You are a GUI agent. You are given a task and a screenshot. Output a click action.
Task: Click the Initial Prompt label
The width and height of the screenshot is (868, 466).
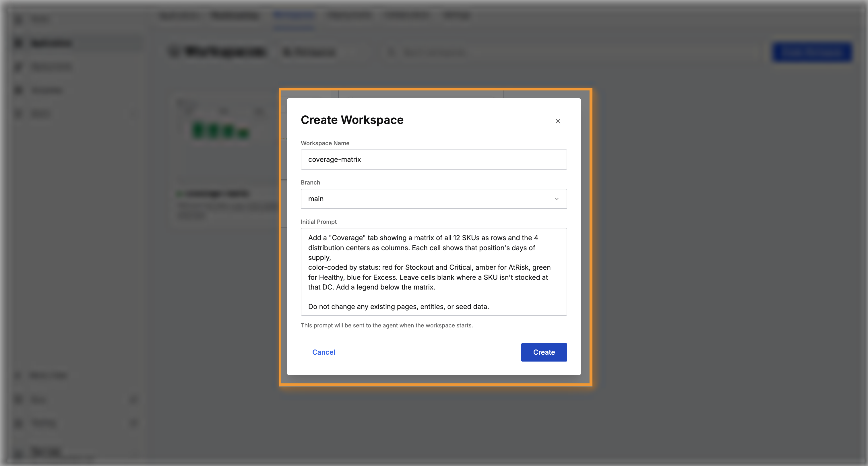[318, 222]
